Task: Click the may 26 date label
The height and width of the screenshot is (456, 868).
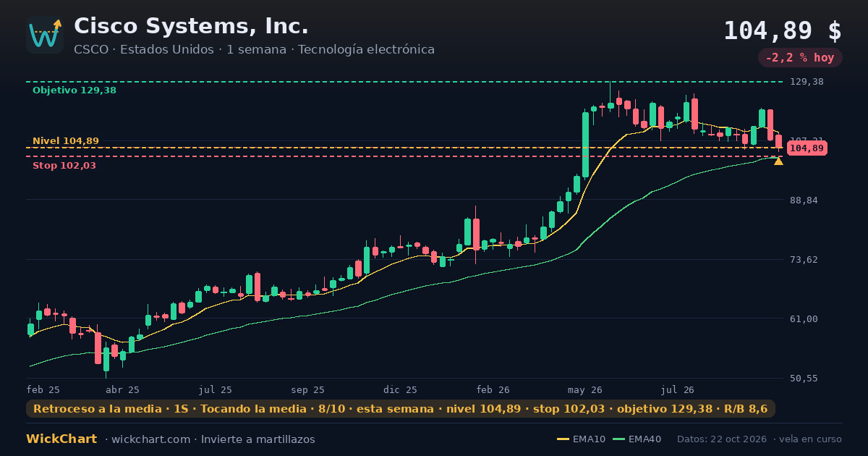Action: click(x=585, y=389)
